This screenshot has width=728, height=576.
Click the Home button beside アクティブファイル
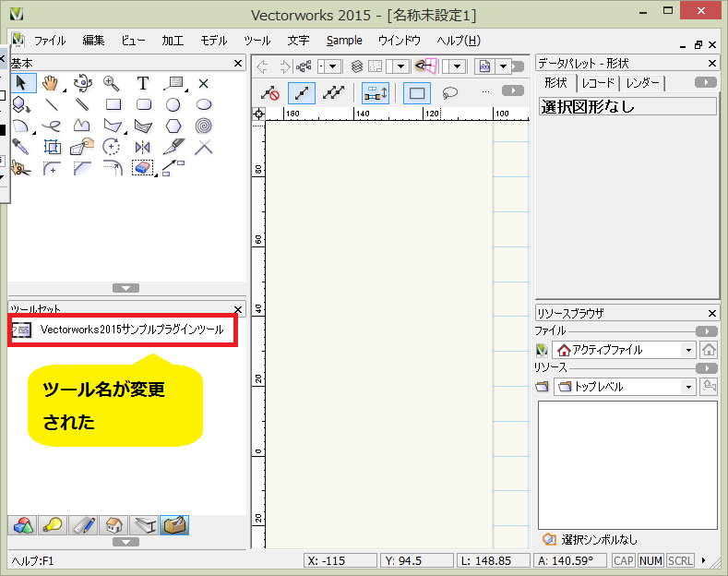(709, 349)
